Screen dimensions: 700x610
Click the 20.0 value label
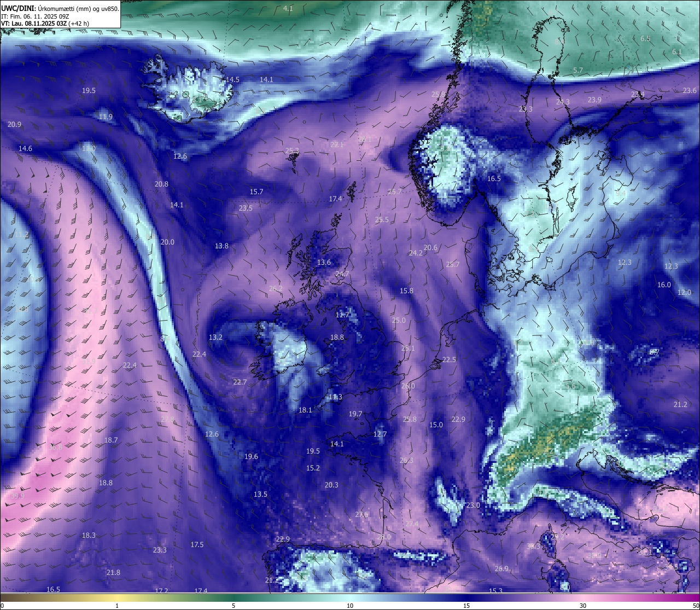[x=167, y=242]
